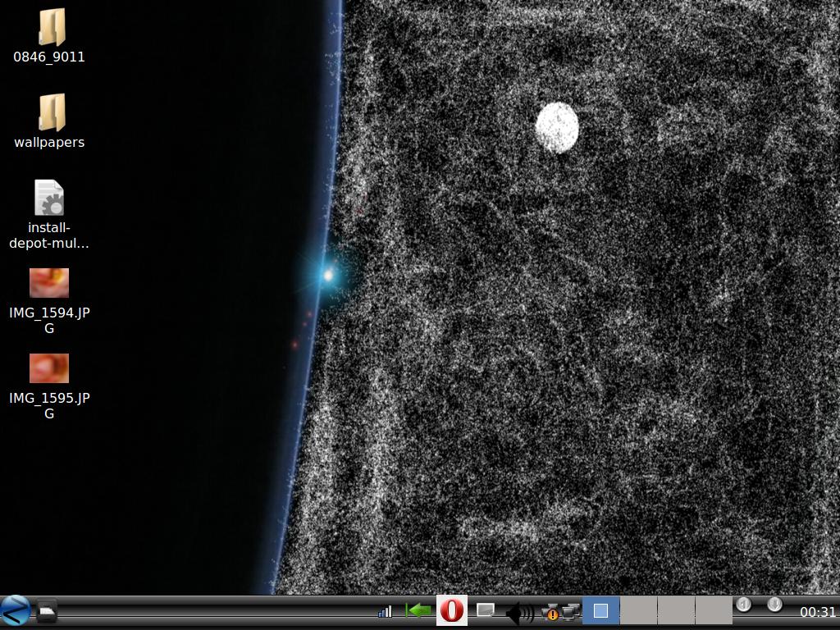Click the display monitor tray icon
Screen dimensions: 840x630
click(486, 611)
